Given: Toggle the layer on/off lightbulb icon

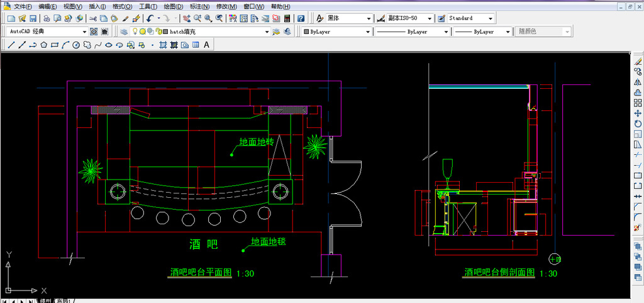Looking at the screenshot, I should [134, 31].
